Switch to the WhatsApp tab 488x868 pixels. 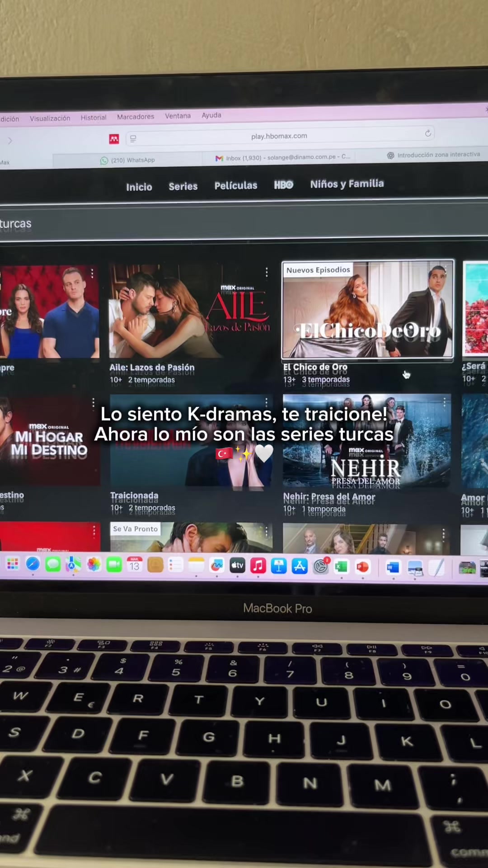(127, 160)
